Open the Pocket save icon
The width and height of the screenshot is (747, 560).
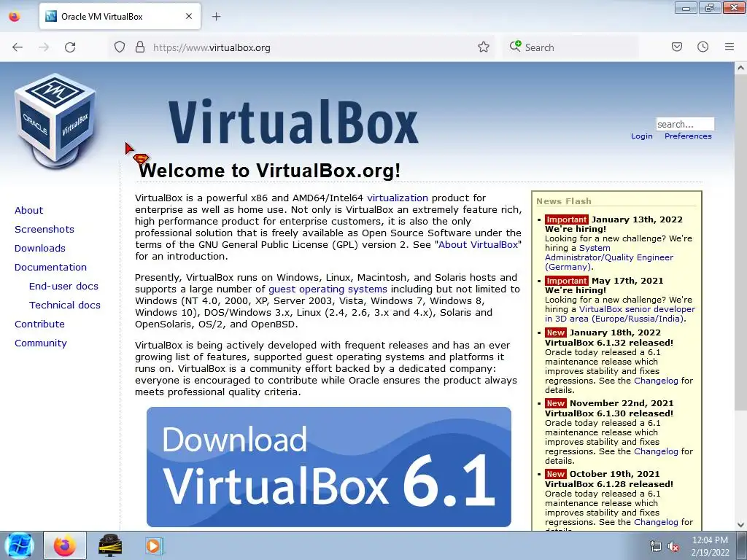click(676, 47)
